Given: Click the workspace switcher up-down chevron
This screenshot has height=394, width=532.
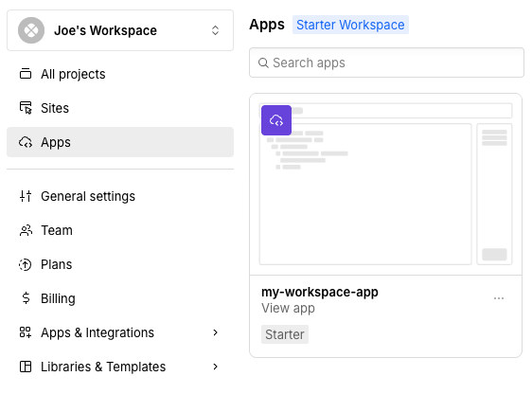Looking at the screenshot, I should tap(215, 30).
